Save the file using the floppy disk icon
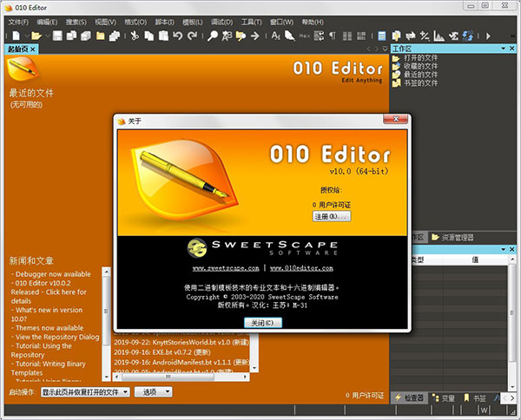521x420 pixels. click(57, 36)
